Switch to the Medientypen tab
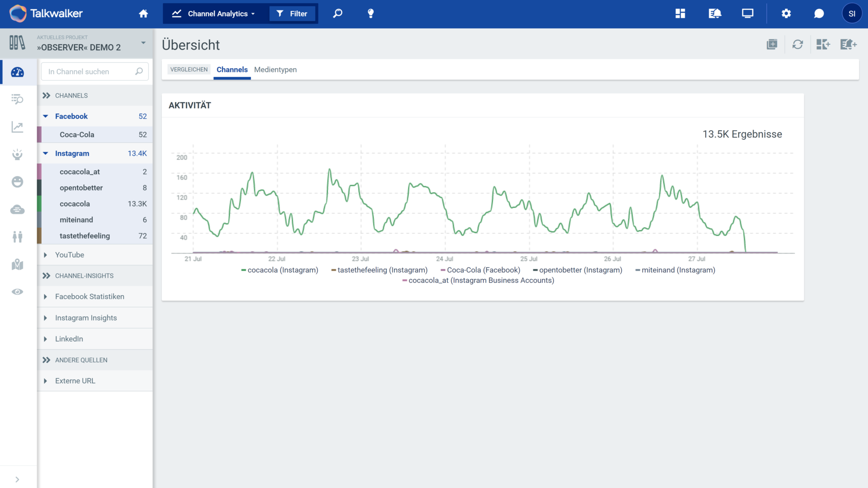 click(275, 70)
